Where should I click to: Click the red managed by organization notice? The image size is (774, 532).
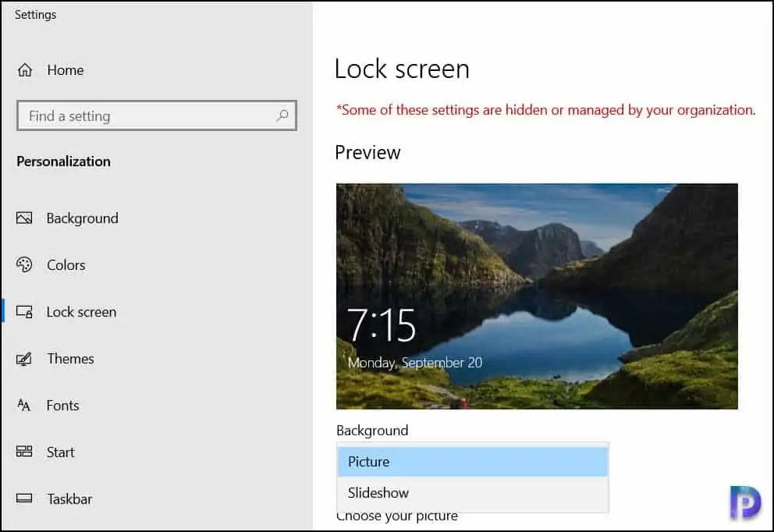(546, 109)
